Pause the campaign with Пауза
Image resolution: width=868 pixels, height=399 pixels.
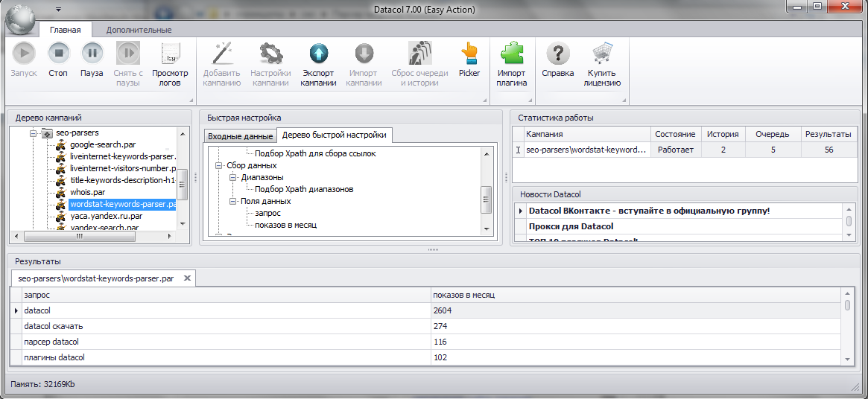point(92,54)
